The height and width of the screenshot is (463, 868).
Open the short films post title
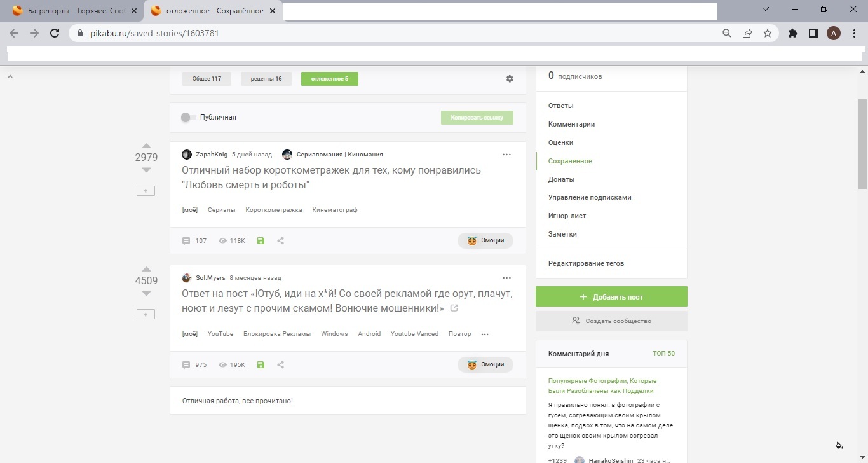tap(331, 177)
